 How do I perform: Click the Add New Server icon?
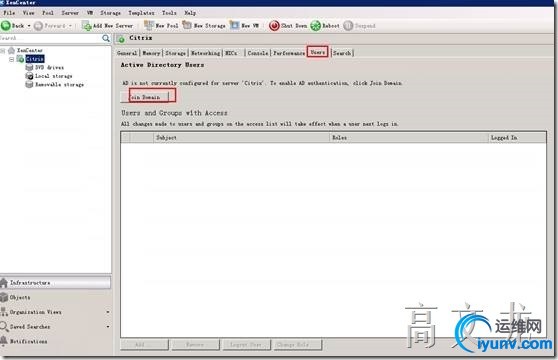[86, 26]
